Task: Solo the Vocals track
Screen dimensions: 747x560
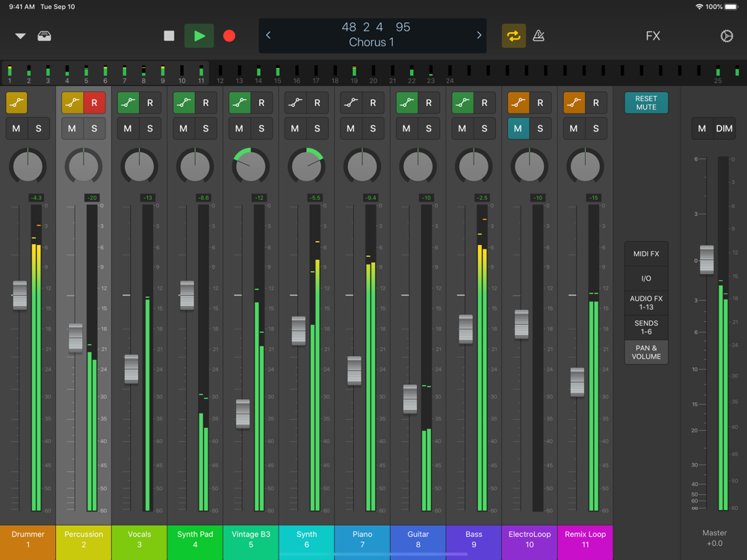Action: click(150, 128)
